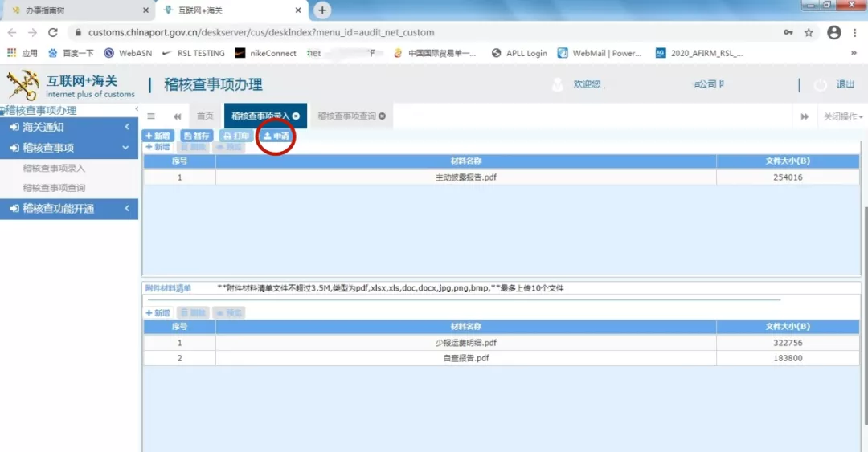The image size is (868, 452).
Task: Open the RSL TESTING bookmark
Action: 194,53
